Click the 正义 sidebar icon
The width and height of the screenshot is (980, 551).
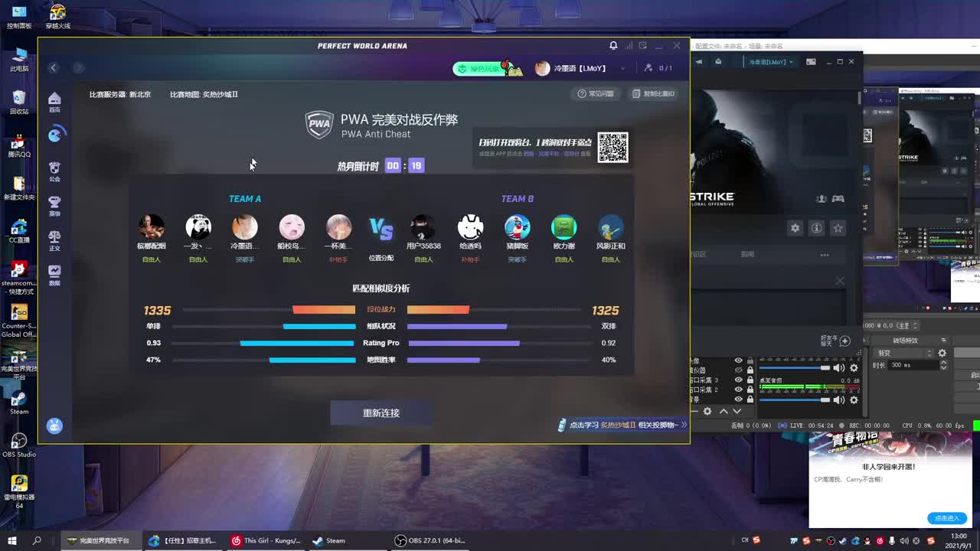coord(54,236)
